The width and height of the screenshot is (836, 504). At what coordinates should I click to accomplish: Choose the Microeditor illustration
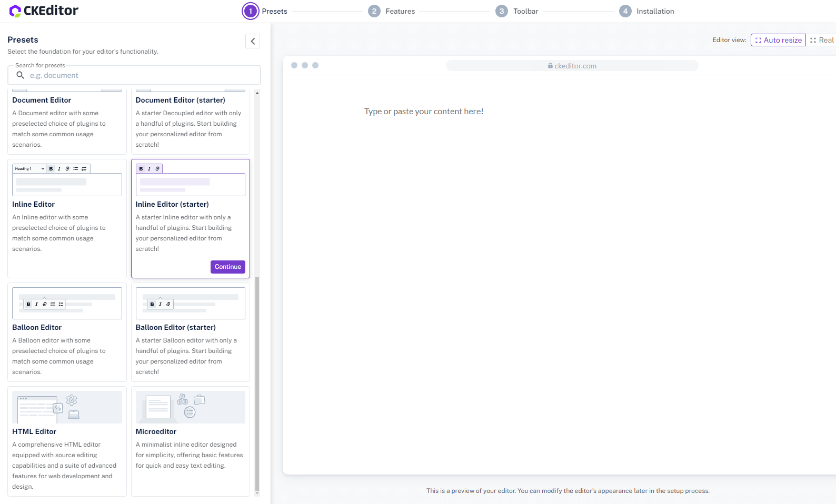190,407
